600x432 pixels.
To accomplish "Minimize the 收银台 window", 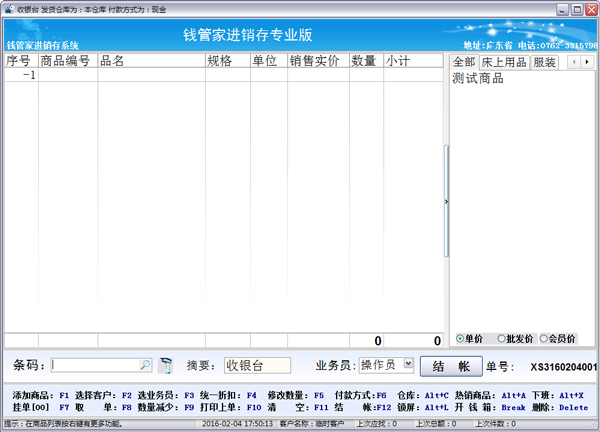I will click(x=562, y=10).
